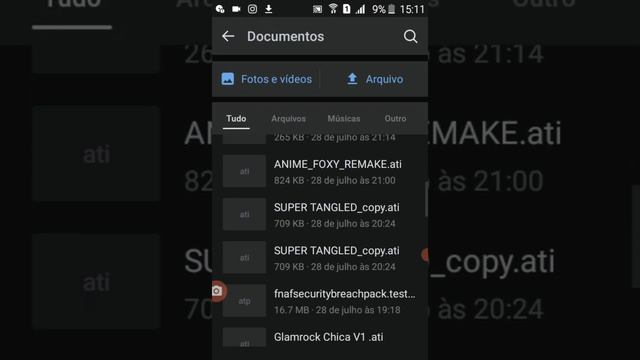Select Glamrock Chica V1 .ati file
The width and height of the screenshot is (640, 360).
[320, 338]
